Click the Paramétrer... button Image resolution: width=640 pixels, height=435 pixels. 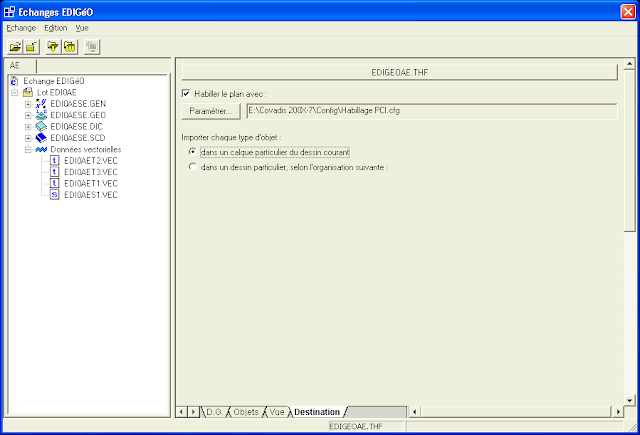[211, 111]
